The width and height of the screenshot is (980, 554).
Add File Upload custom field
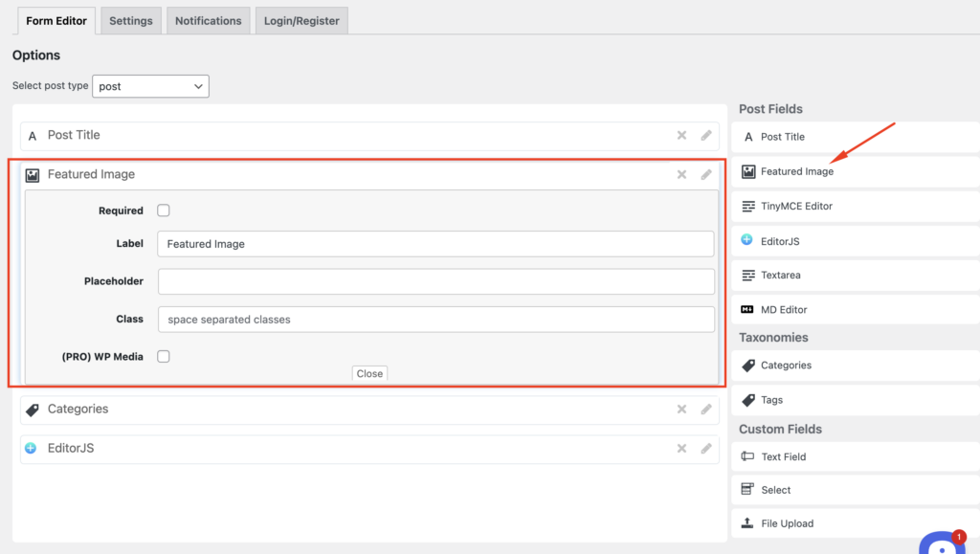click(x=787, y=523)
